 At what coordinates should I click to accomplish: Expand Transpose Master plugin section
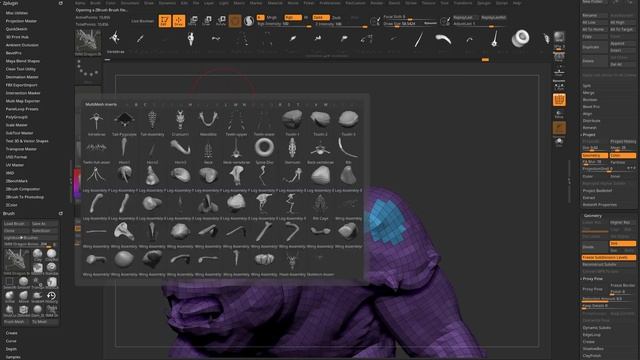[21, 149]
